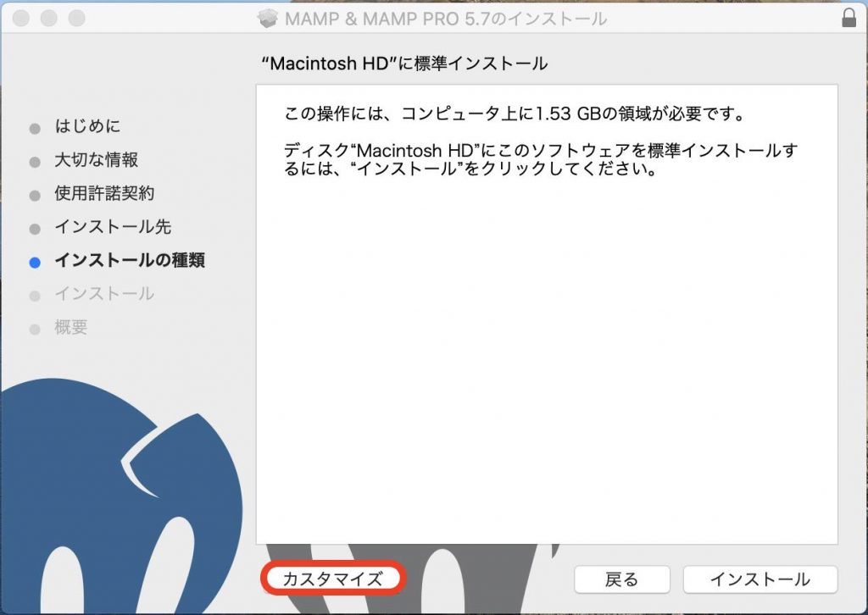Click the 戻る (Back) button

[621, 579]
